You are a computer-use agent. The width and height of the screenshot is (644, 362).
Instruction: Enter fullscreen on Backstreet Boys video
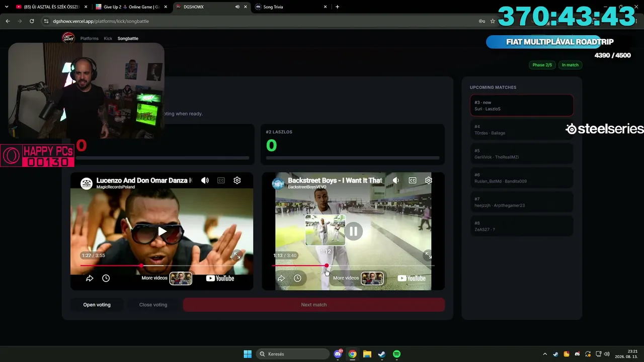point(428,255)
